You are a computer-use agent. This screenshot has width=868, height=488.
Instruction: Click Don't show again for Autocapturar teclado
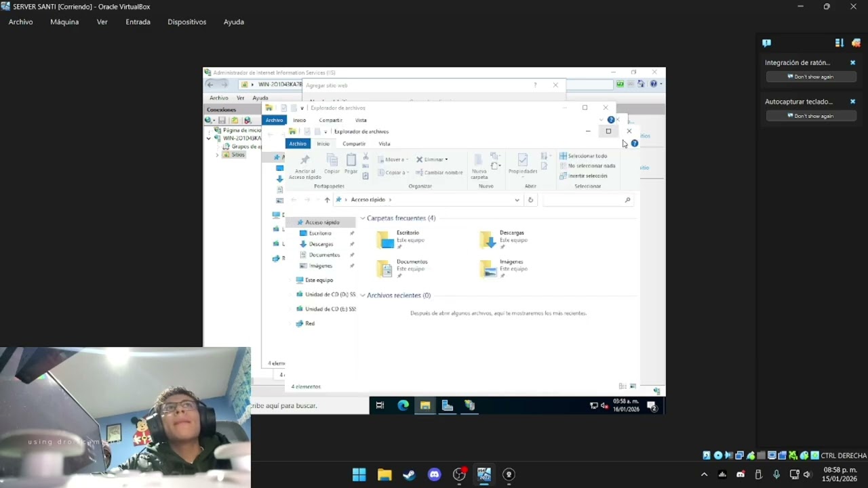click(x=811, y=116)
